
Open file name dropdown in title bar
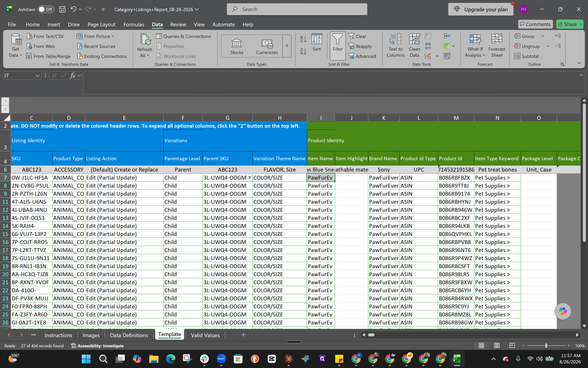(197, 9)
